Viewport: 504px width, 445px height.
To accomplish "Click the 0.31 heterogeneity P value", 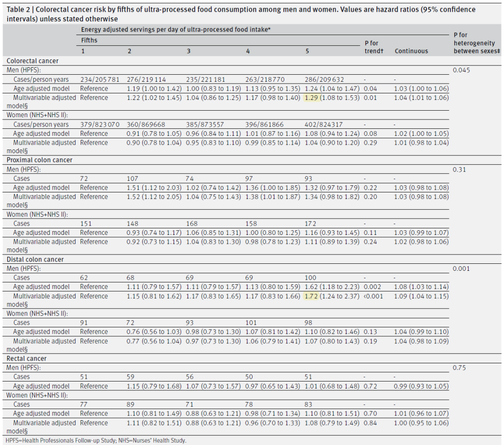I will (x=459, y=169).
